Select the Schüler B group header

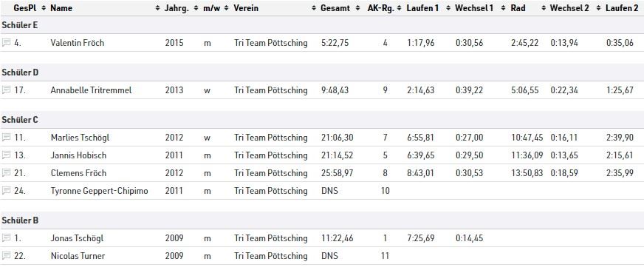click(x=322, y=220)
